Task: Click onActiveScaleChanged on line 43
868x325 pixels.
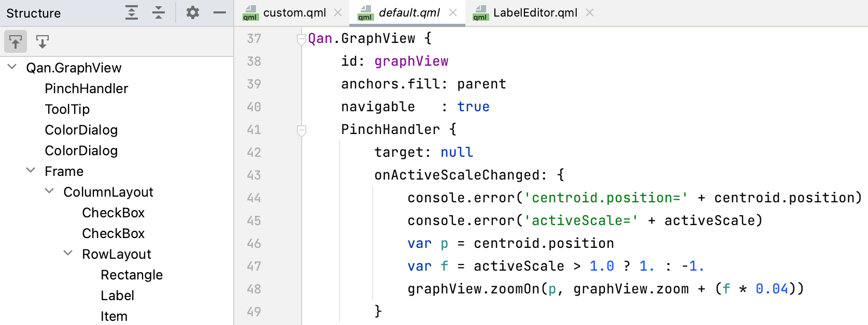Action: point(457,175)
